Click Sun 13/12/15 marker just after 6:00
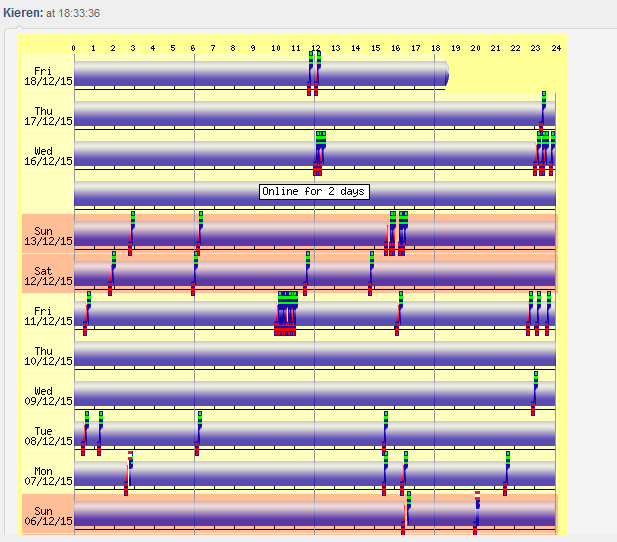Image resolution: width=617 pixels, height=542 pixels. [199, 233]
